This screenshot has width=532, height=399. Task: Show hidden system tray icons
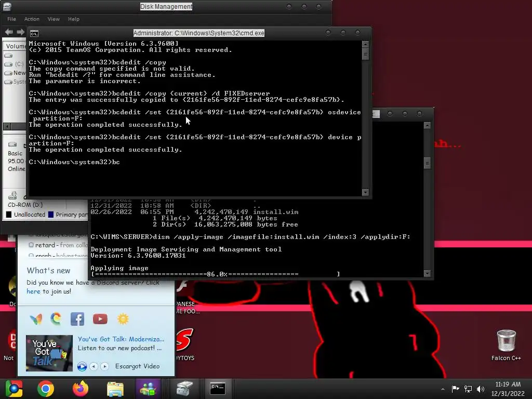(443, 389)
